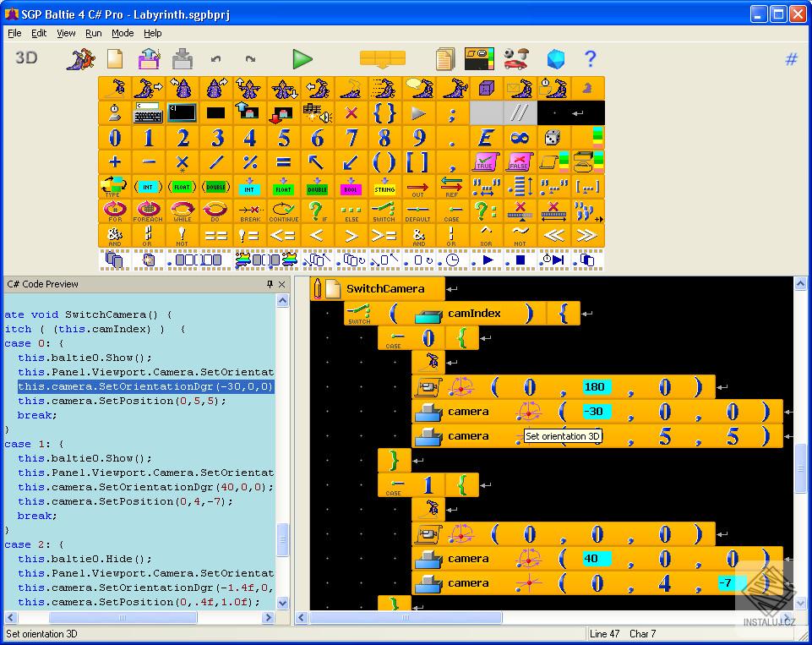Select the comment double-slash element

pyautogui.click(x=519, y=113)
